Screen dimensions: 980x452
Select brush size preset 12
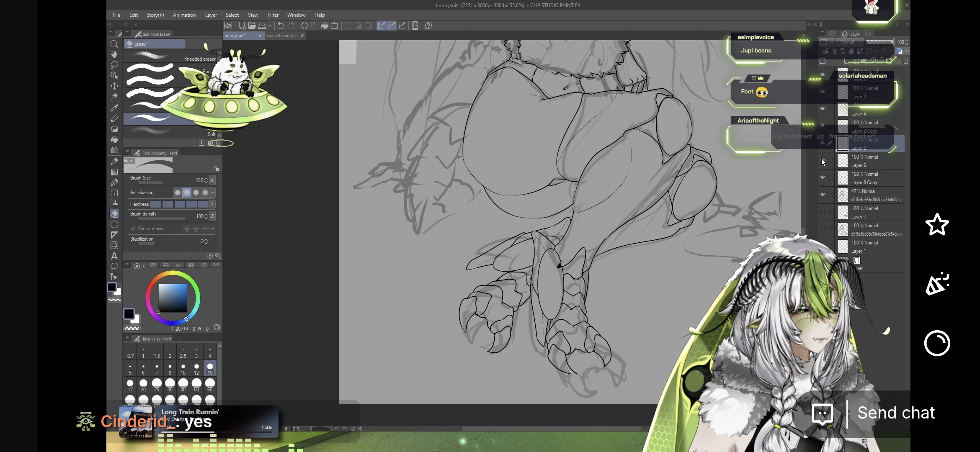(196, 369)
